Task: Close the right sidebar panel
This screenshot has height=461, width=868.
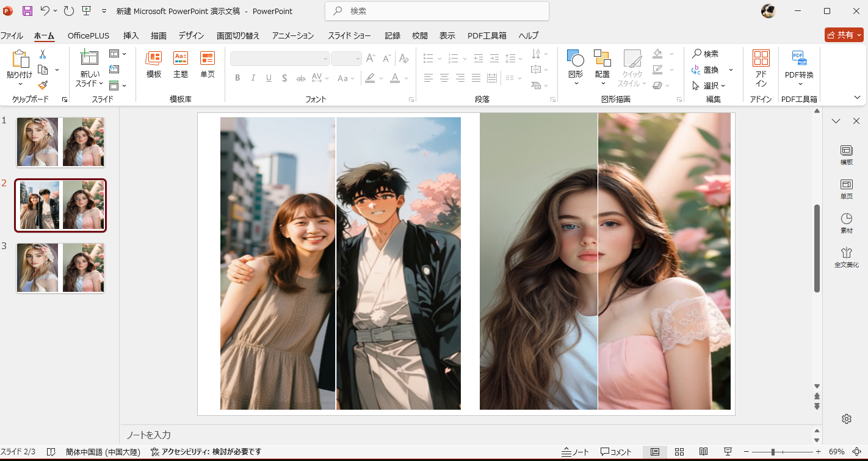Action: point(856,121)
